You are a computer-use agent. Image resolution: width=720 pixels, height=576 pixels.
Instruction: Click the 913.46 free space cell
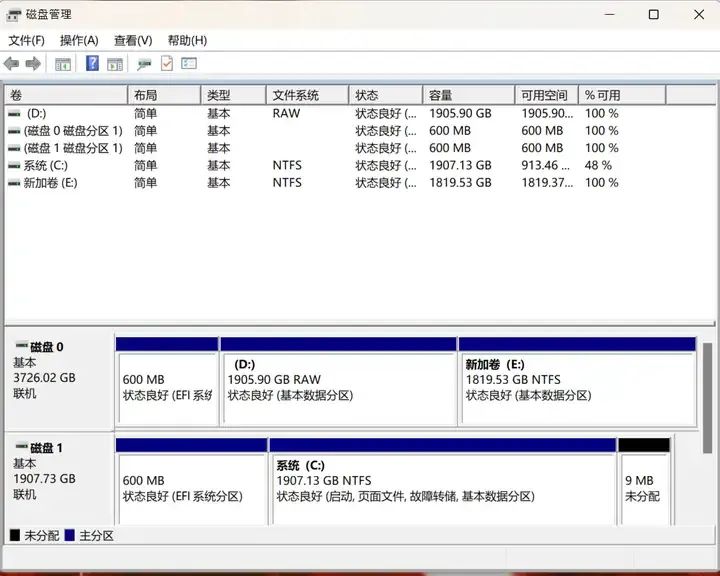coord(546,165)
